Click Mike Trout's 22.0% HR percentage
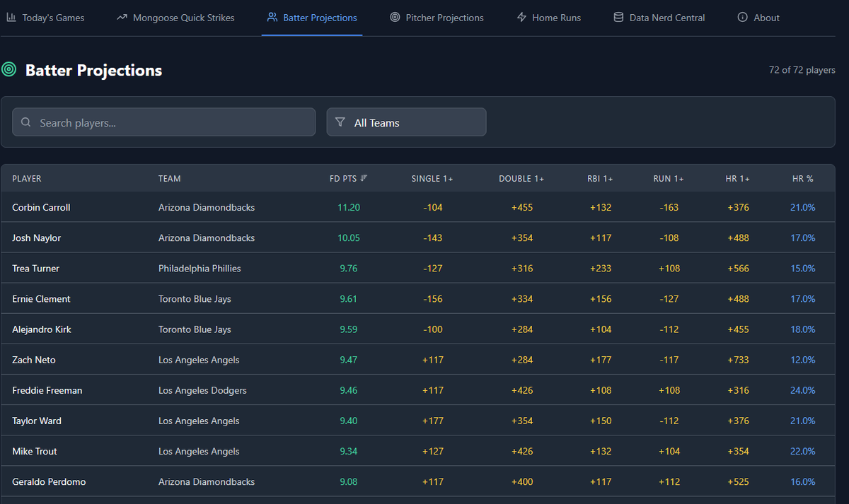Viewport: 849px width, 504px height. point(803,451)
